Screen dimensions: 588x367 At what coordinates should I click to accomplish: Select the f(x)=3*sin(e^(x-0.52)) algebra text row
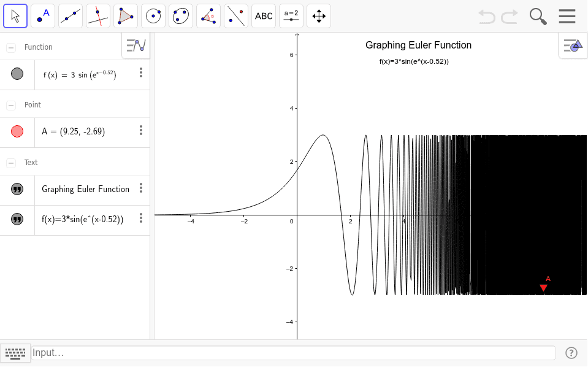click(92, 220)
